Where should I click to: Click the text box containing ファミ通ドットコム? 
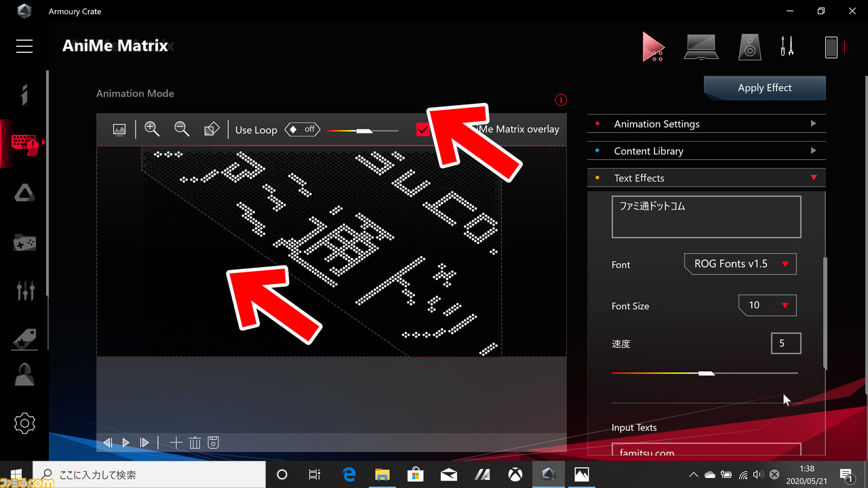tap(706, 217)
